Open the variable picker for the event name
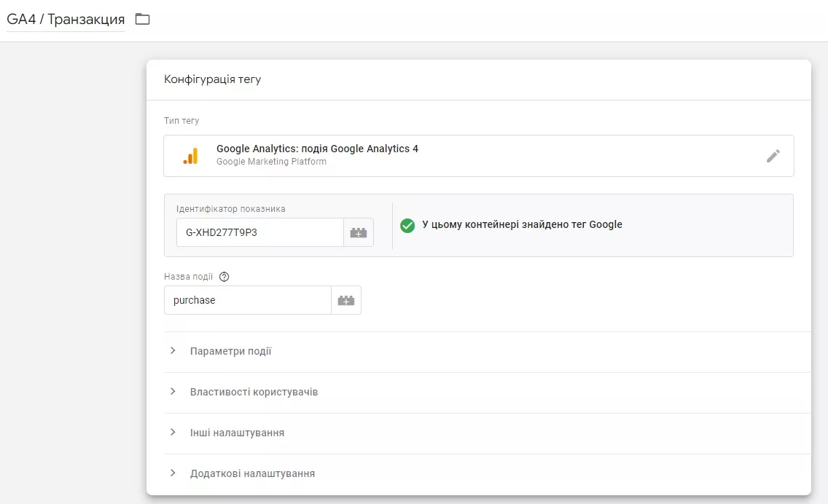The width and height of the screenshot is (828, 504). click(346, 300)
